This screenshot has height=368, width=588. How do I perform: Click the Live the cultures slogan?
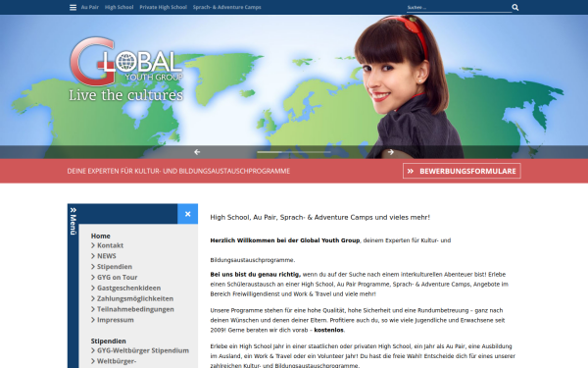click(126, 95)
